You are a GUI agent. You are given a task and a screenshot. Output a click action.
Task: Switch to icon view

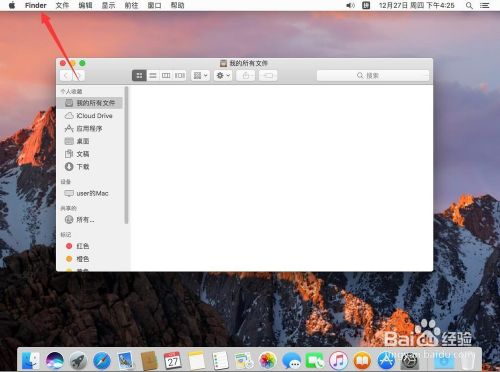click(139, 76)
